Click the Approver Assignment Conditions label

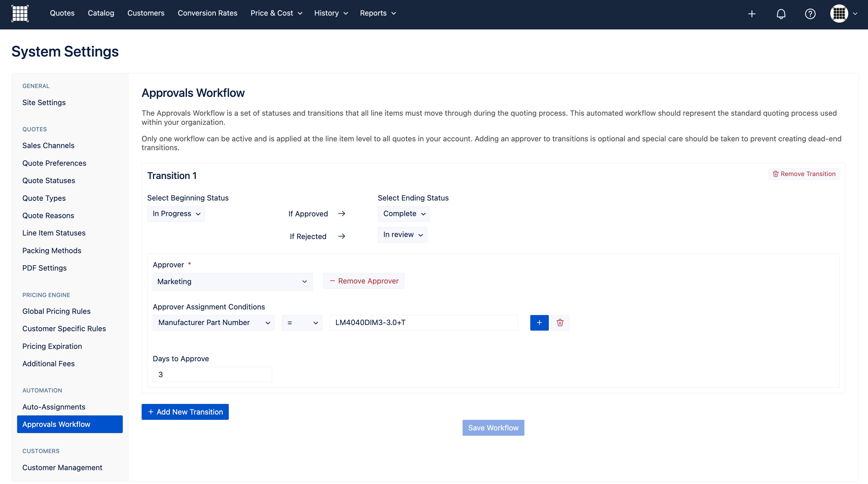coord(209,307)
